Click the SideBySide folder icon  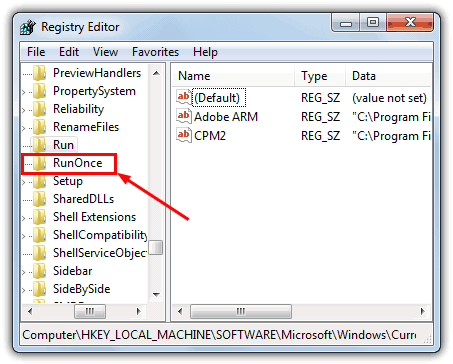40,289
